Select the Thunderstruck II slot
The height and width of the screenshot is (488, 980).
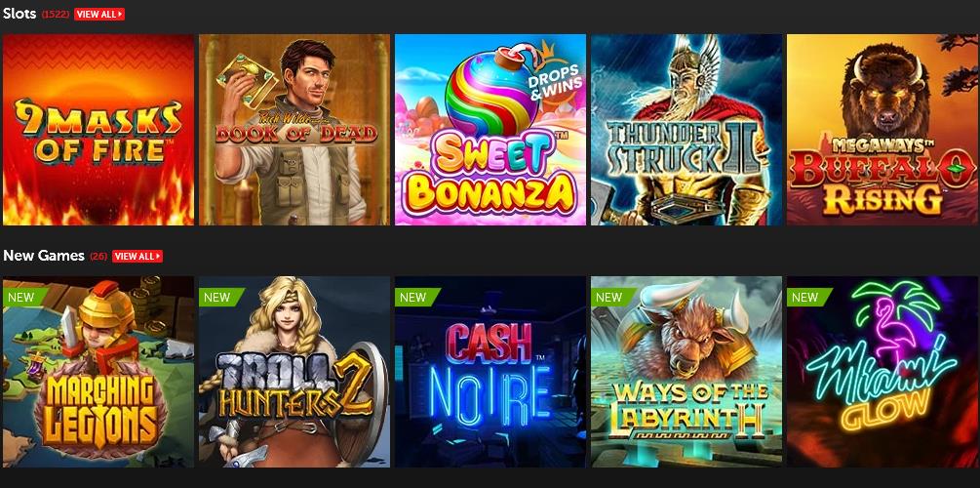[x=686, y=130]
